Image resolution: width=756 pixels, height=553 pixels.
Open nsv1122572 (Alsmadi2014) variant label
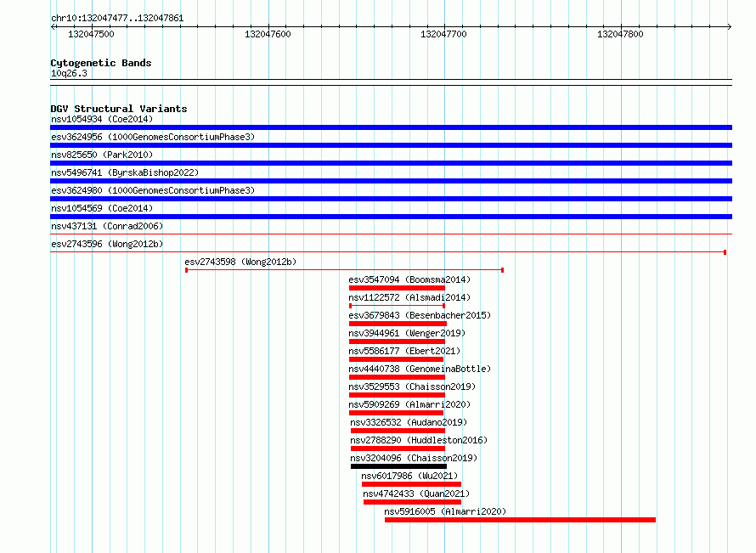(409, 297)
